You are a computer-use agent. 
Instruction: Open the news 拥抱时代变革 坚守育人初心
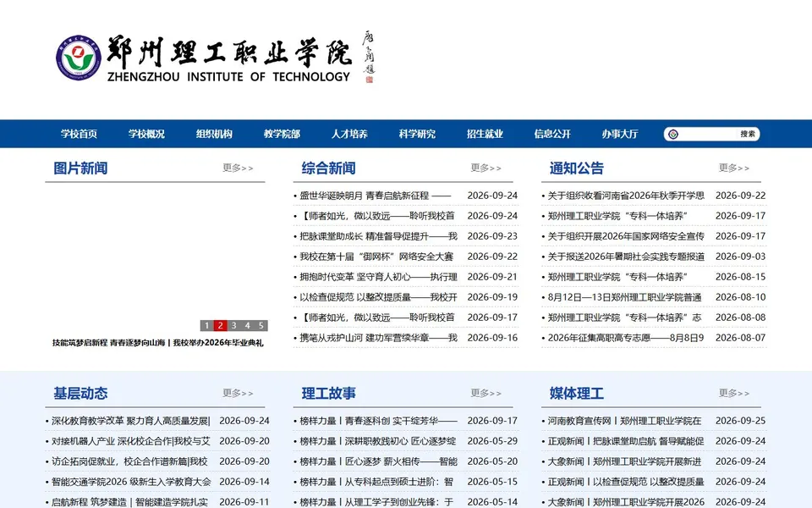pos(379,277)
